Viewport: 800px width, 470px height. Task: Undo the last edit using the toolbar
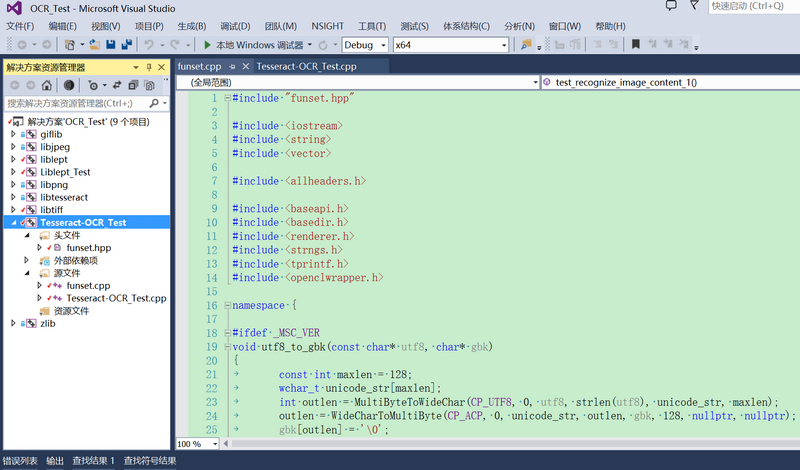click(149, 45)
